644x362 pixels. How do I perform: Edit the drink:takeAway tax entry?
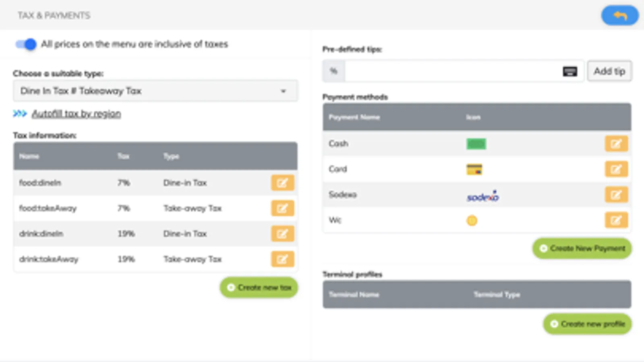click(x=282, y=259)
